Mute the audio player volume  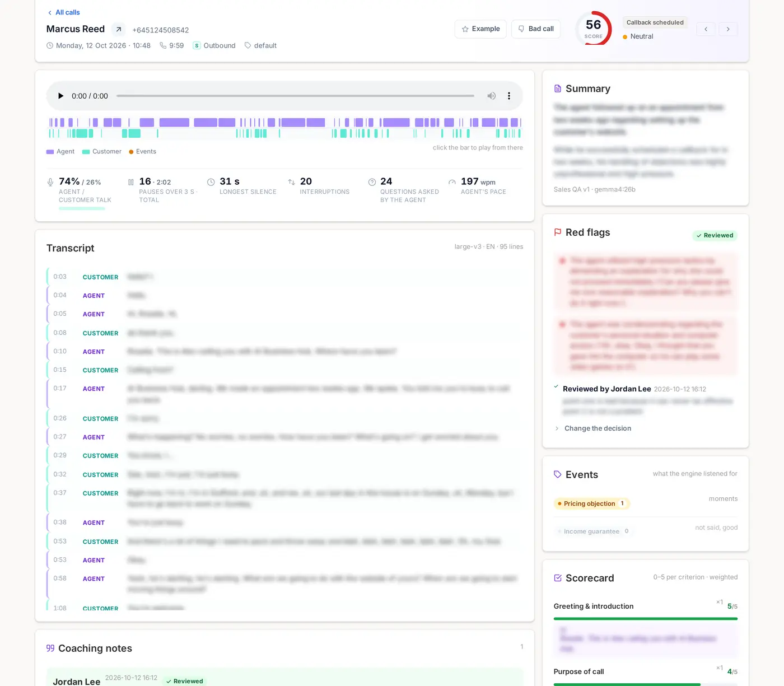point(491,96)
